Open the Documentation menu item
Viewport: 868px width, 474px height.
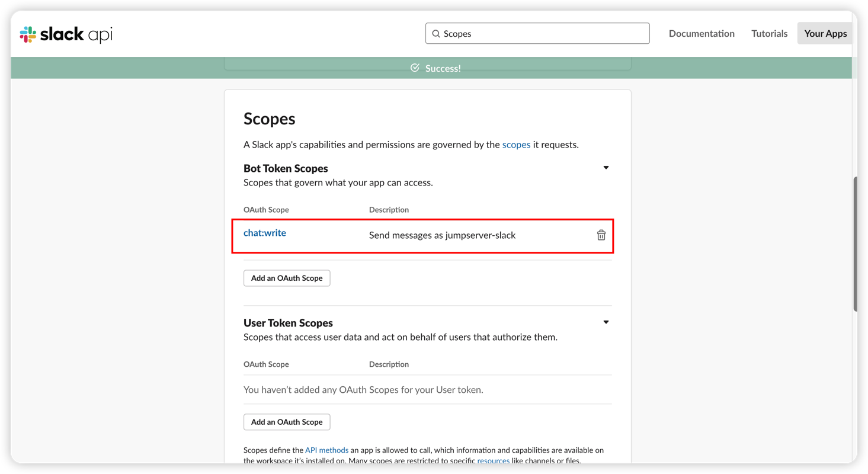pos(702,34)
